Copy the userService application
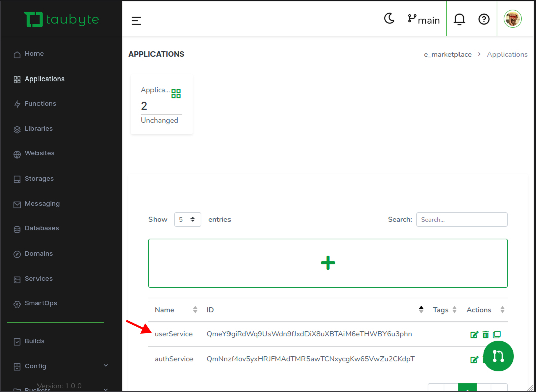This screenshot has height=392, width=536. tap(496, 335)
